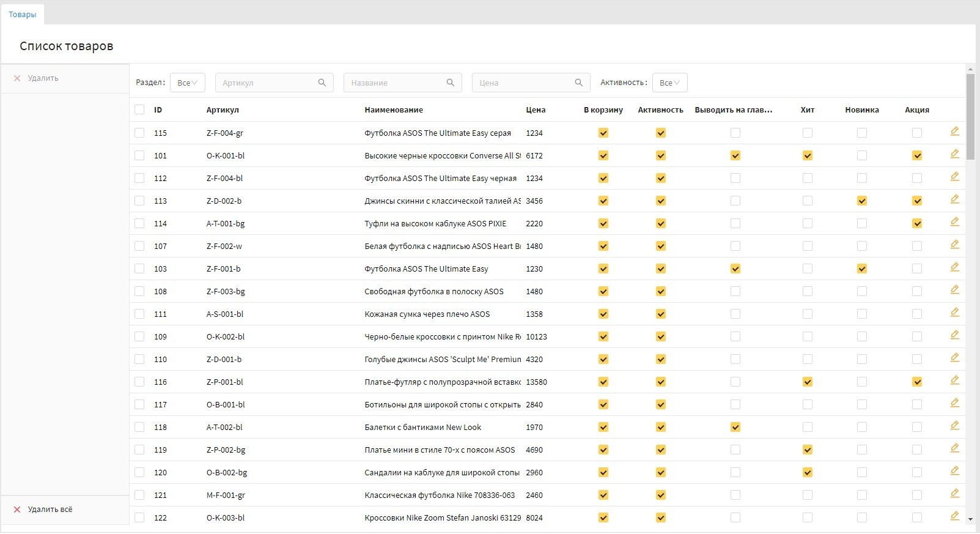
Task: Click the search icon in Цена filter
Action: [x=579, y=83]
